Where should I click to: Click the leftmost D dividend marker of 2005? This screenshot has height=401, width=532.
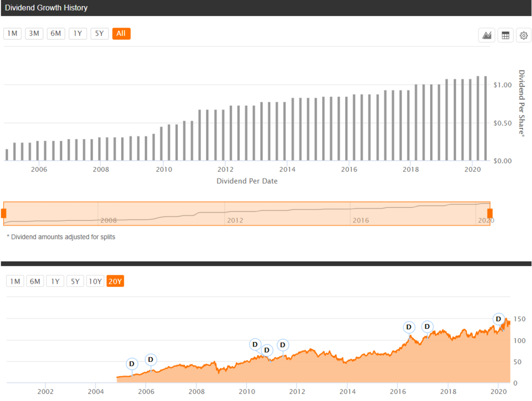click(132, 364)
